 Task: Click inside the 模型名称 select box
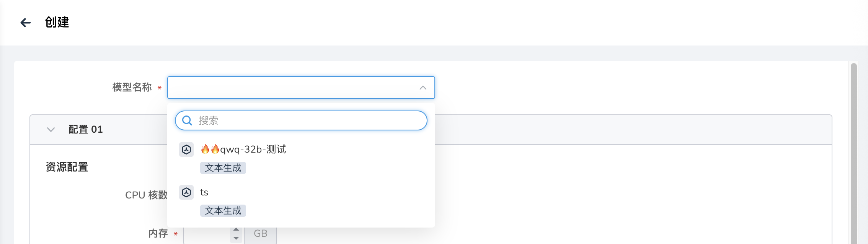tap(291, 88)
